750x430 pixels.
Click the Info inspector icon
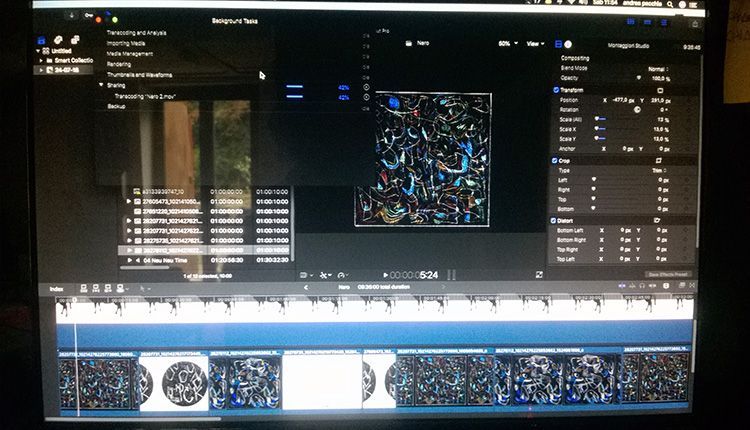pyautogui.click(x=568, y=45)
